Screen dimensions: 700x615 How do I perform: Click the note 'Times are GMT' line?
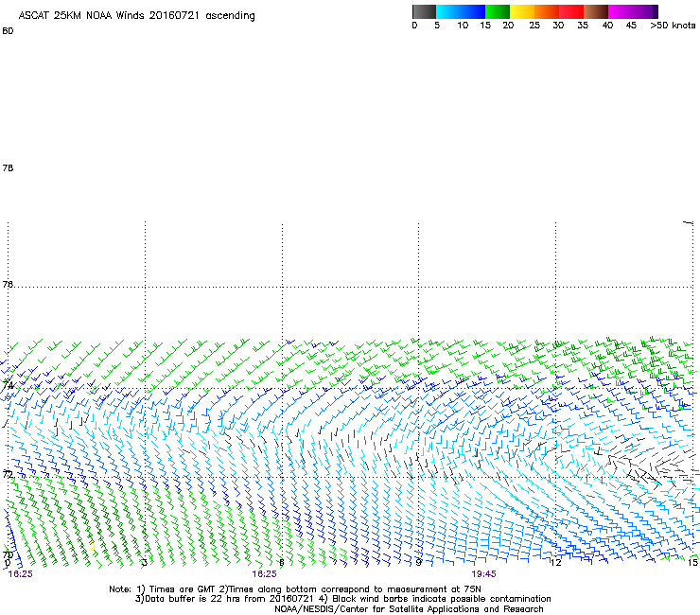tap(295, 589)
